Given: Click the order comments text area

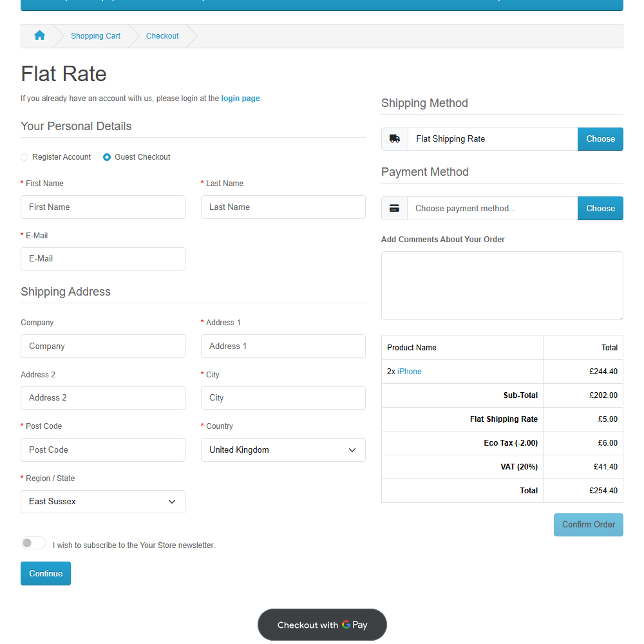Looking at the screenshot, I should pos(502,285).
